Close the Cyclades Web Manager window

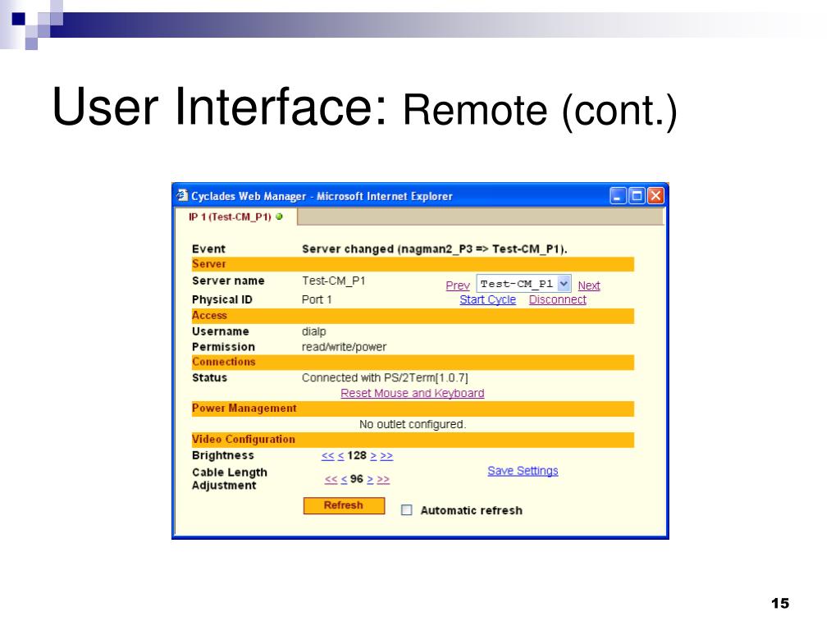pyautogui.click(x=655, y=196)
